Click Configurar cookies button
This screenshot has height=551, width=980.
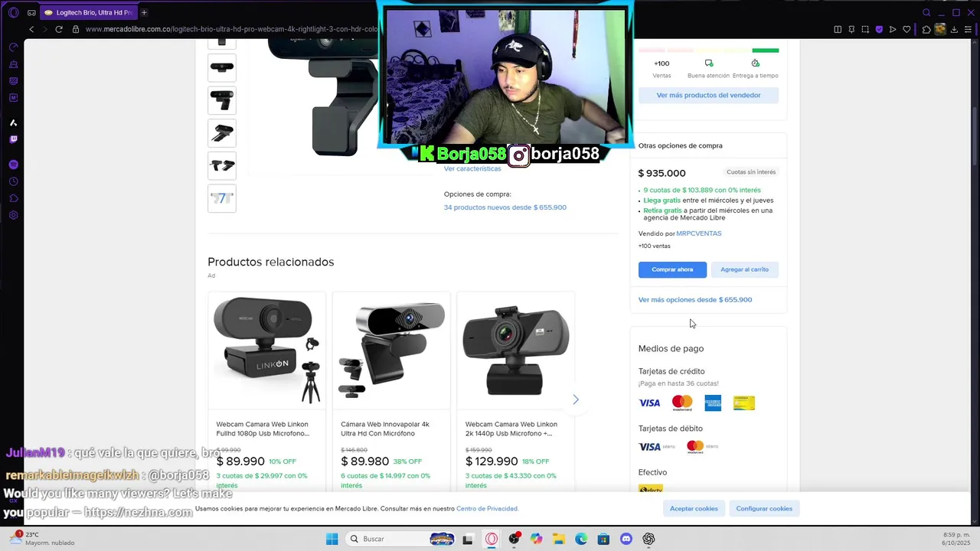(x=764, y=508)
